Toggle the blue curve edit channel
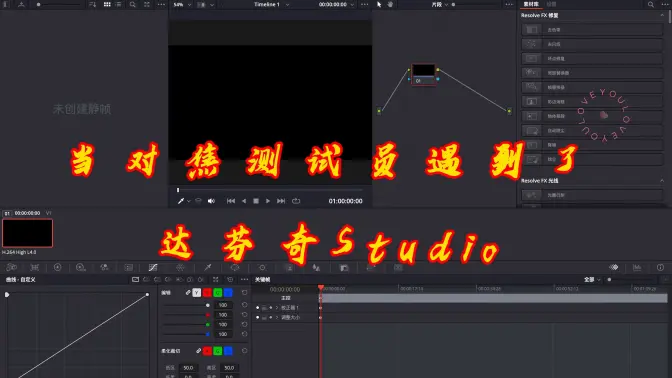Viewport: 672px width, 378px height. (x=228, y=293)
